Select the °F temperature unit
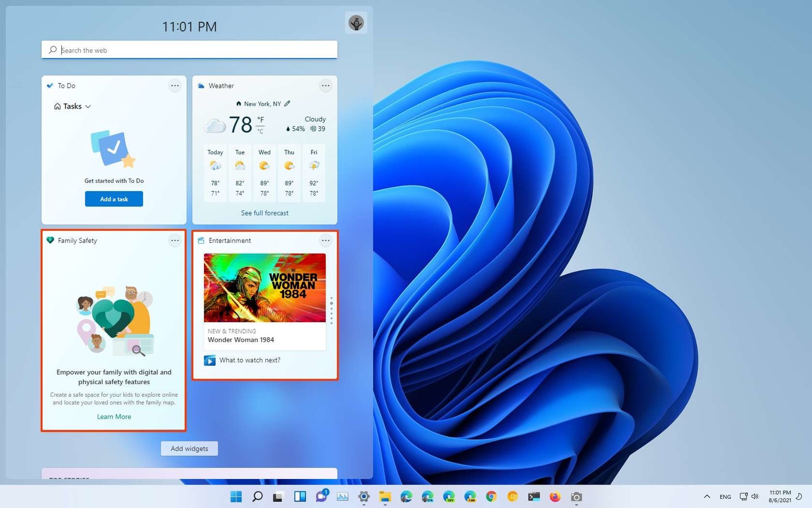Image resolution: width=812 pixels, height=508 pixels. 260,120
